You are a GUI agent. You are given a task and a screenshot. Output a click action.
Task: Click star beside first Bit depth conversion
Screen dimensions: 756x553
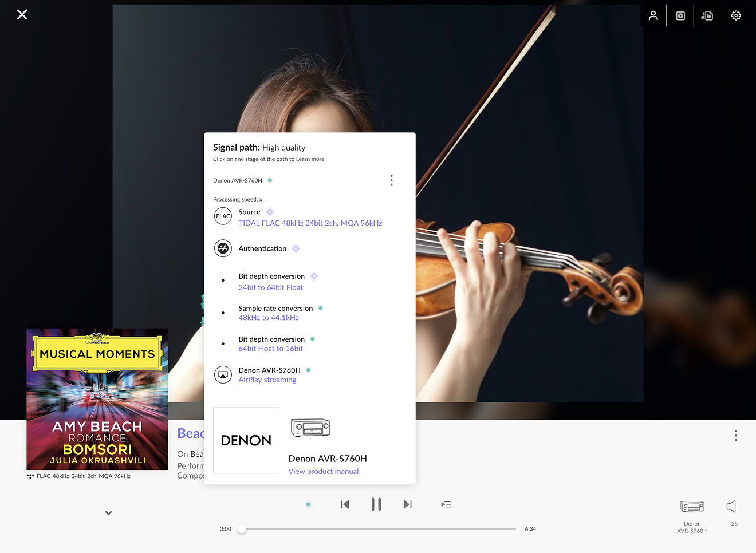click(x=314, y=276)
